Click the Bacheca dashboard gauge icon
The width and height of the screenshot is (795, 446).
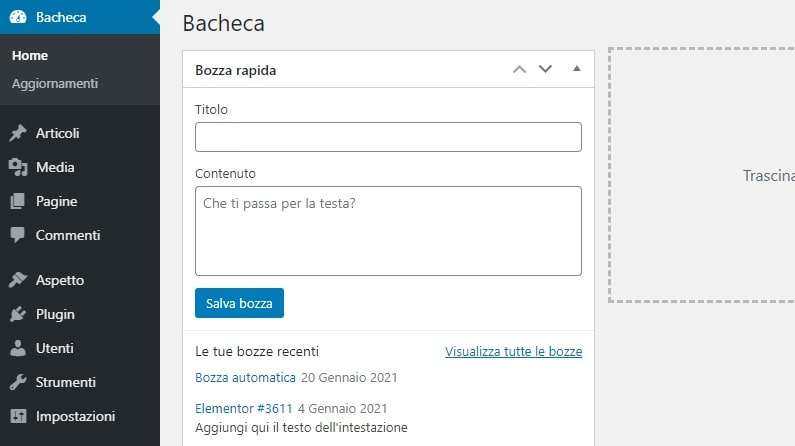click(x=17, y=17)
